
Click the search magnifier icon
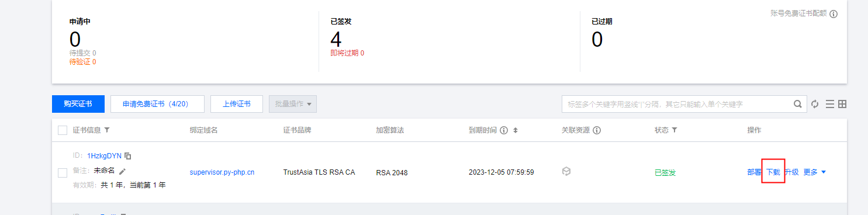pyautogui.click(x=797, y=104)
